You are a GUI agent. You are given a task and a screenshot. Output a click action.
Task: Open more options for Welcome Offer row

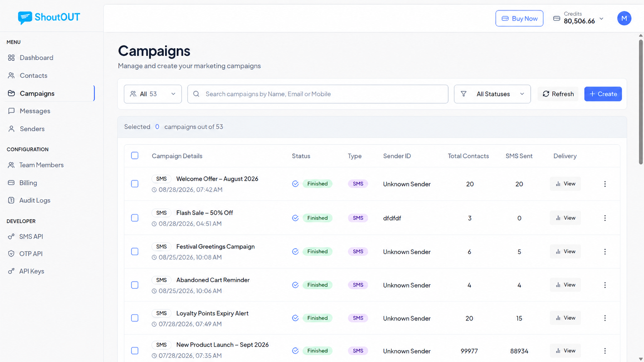coord(605,184)
